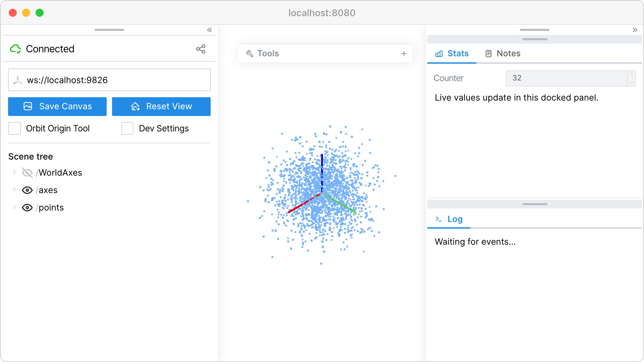This screenshot has height=362, width=644.
Task: Switch to the Notes tab
Action: coord(503,54)
